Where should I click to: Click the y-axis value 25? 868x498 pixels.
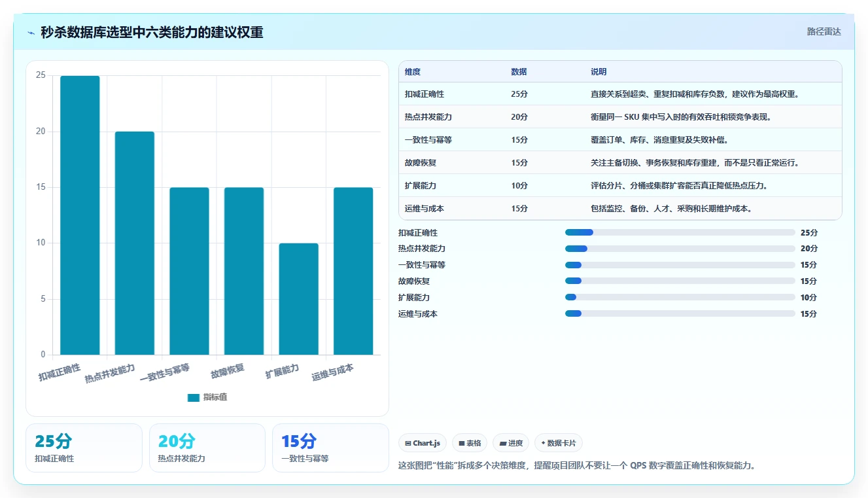tap(41, 75)
